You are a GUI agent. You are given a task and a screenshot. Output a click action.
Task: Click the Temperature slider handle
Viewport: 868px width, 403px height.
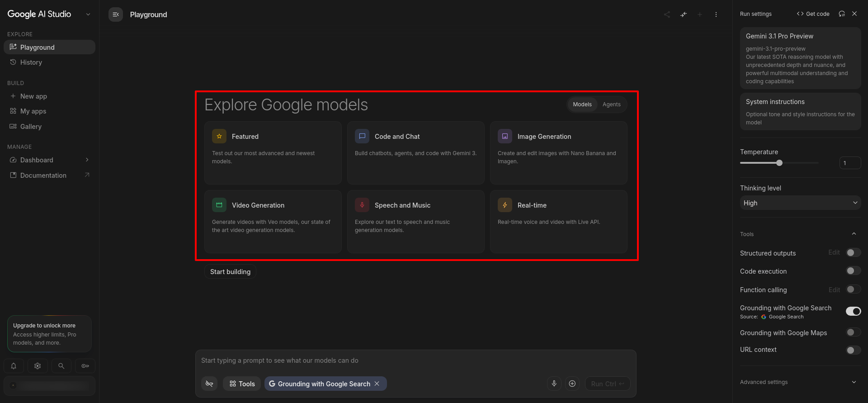tap(779, 163)
